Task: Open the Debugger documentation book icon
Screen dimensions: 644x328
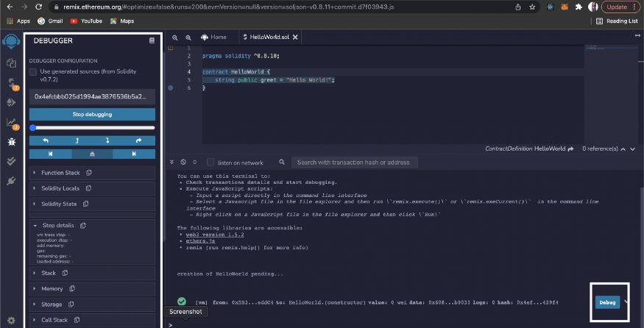Action: point(152,40)
